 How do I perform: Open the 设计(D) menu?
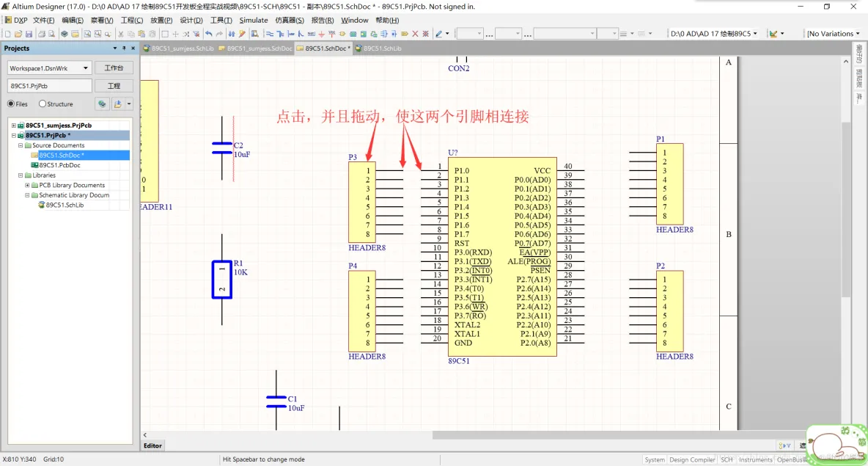coord(191,20)
